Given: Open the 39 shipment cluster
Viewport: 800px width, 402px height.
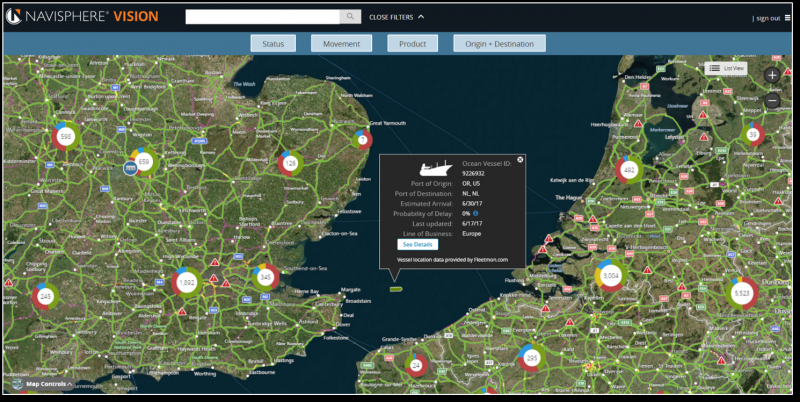Looking at the screenshot, I should [753, 135].
